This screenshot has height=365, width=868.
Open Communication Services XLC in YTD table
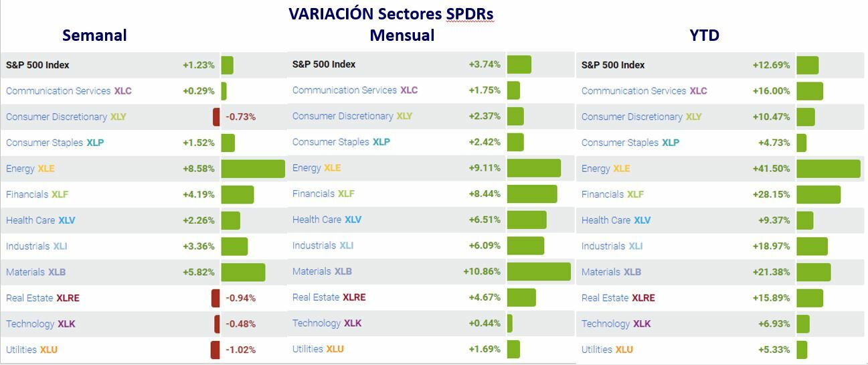644,90
